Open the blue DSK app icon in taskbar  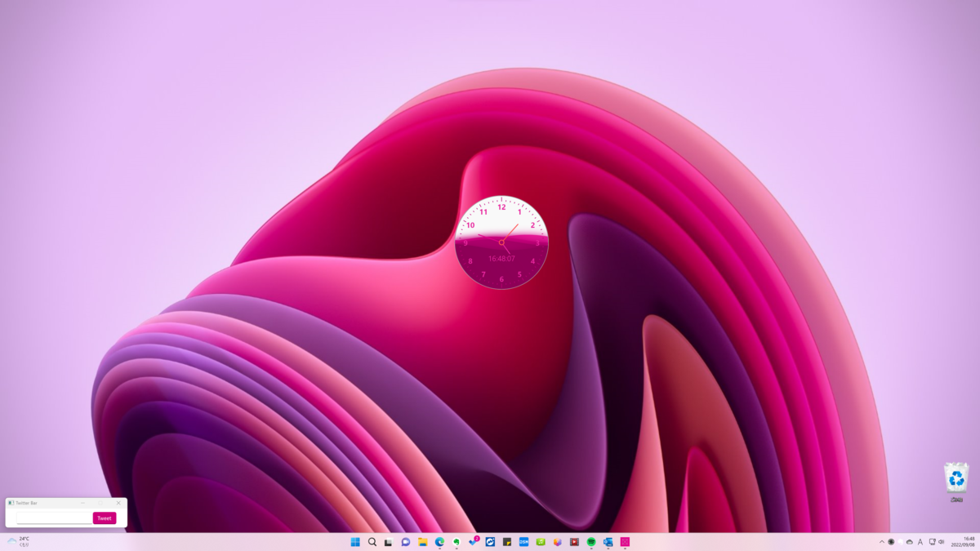click(x=524, y=542)
